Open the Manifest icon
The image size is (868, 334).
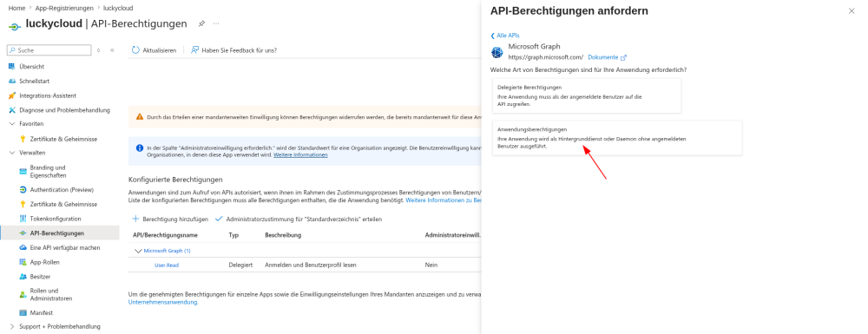[x=23, y=312]
